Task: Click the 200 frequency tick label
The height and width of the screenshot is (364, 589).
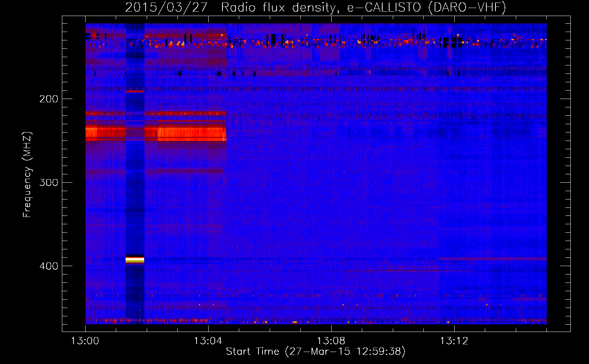Action: [x=49, y=99]
